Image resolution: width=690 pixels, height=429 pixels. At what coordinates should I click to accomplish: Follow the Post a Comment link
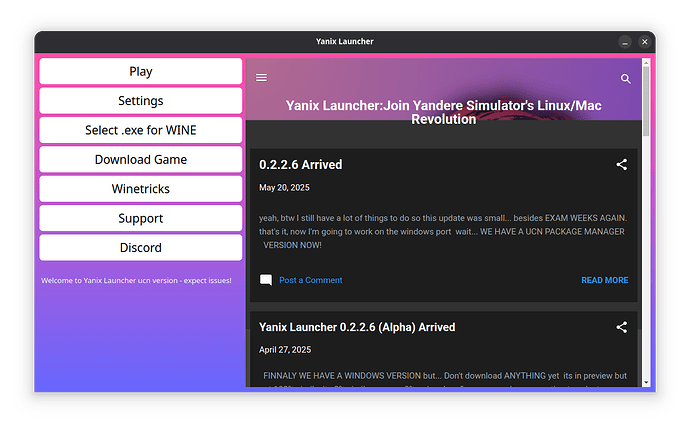pyautogui.click(x=310, y=280)
